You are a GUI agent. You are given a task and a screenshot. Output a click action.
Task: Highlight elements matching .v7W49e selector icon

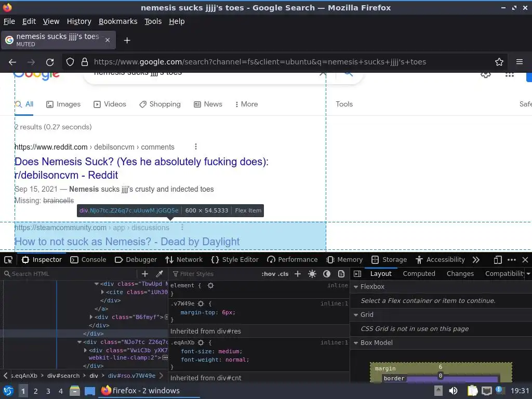tap(201, 304)
